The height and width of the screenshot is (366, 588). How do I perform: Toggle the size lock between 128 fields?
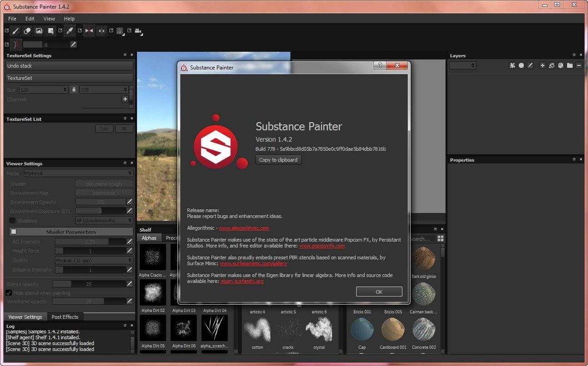(x=74, y=89)
